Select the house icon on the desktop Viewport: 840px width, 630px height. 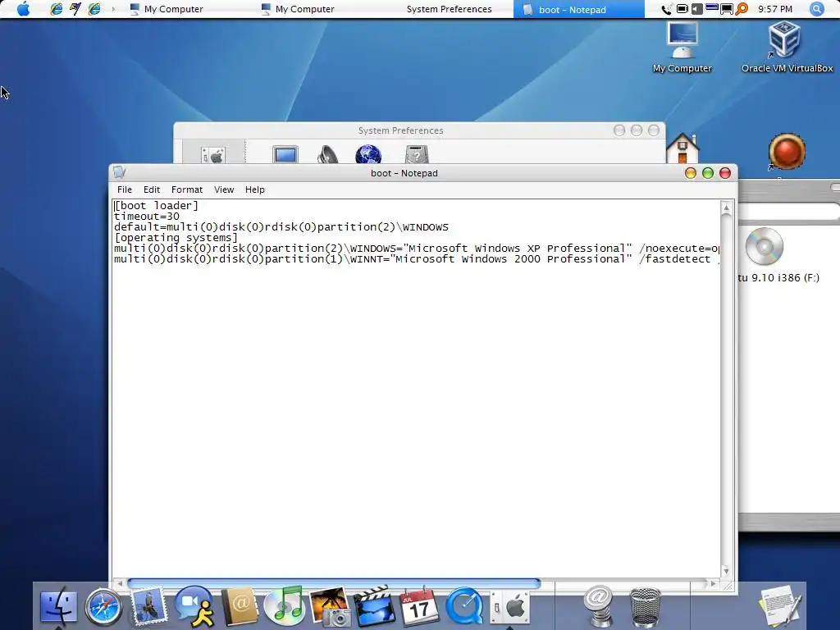click(682, 148)
